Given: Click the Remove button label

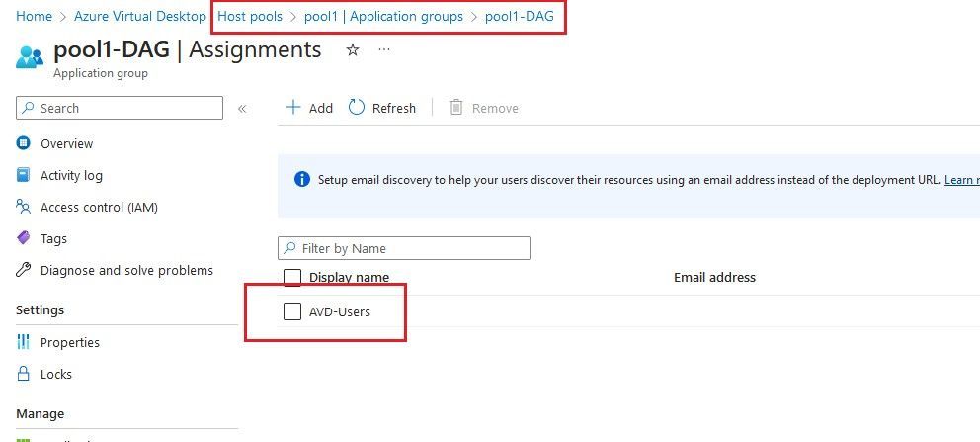Looking at the screenshot, I should click(495, 108).
